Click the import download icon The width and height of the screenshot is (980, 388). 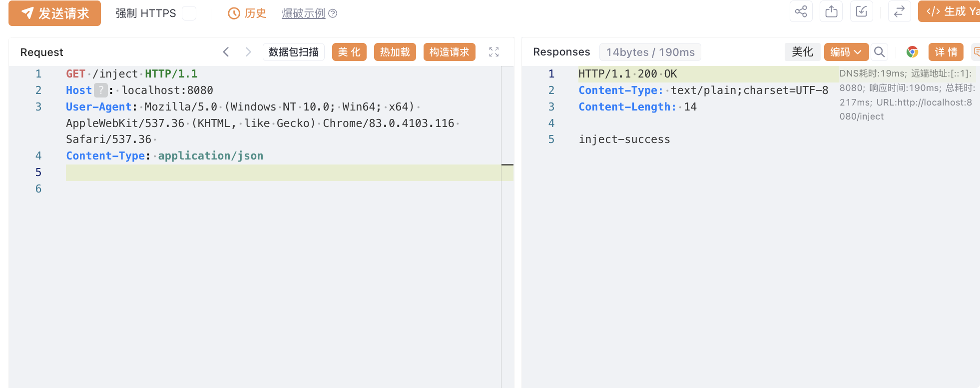point(862,11)
